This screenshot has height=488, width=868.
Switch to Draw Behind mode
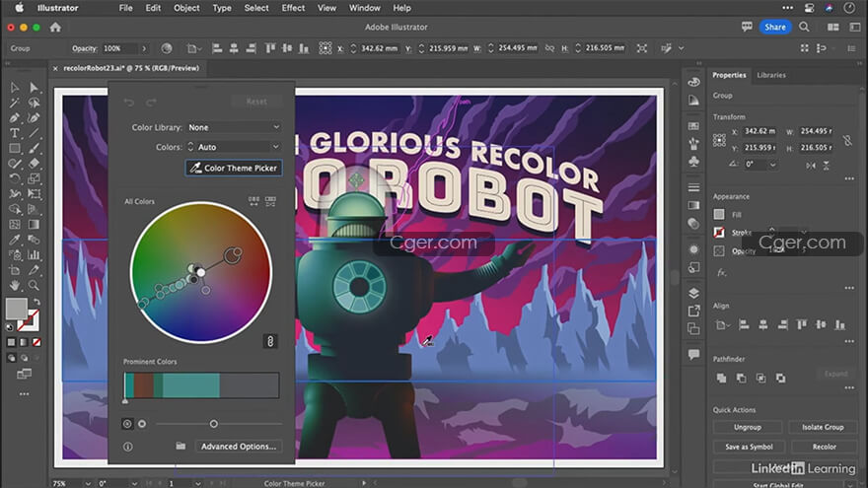pos(24,358)
